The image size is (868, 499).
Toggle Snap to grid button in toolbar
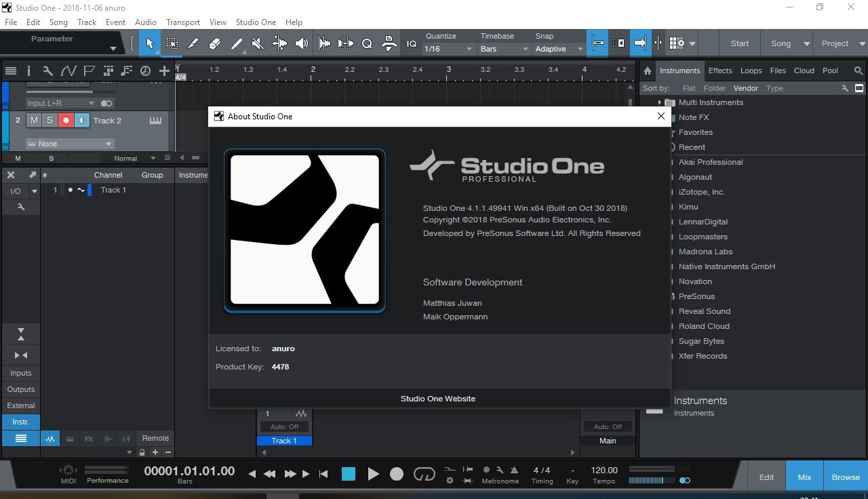click(x=597, y=43)
